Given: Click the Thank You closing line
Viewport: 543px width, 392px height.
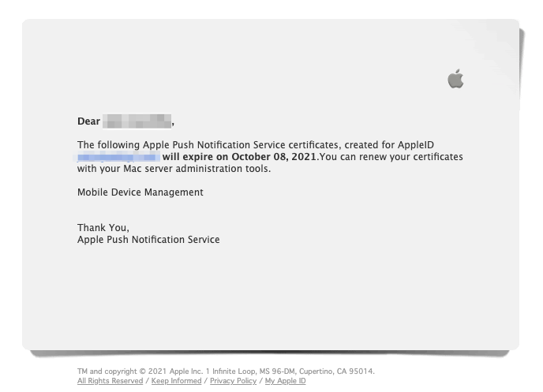Looking at the screenshot, I should 103,228.
